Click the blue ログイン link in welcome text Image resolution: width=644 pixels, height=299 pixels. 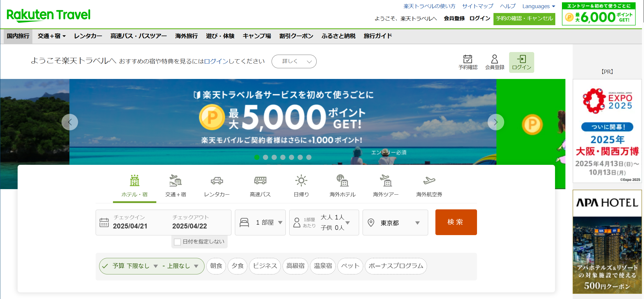click(216, 61)
